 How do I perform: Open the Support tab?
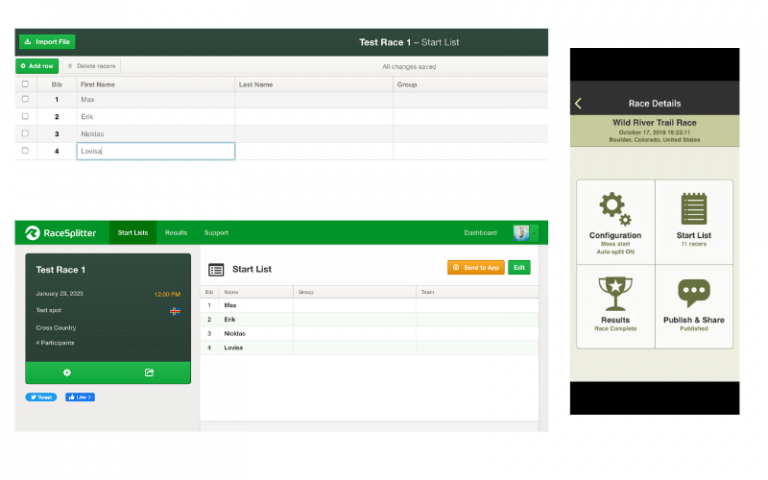216,233
